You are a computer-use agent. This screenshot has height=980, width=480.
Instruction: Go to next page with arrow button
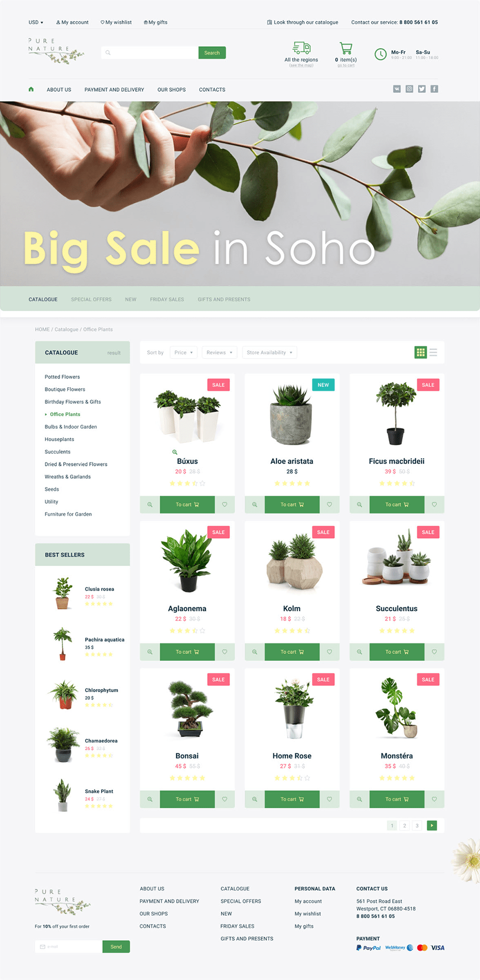[431, 825]
